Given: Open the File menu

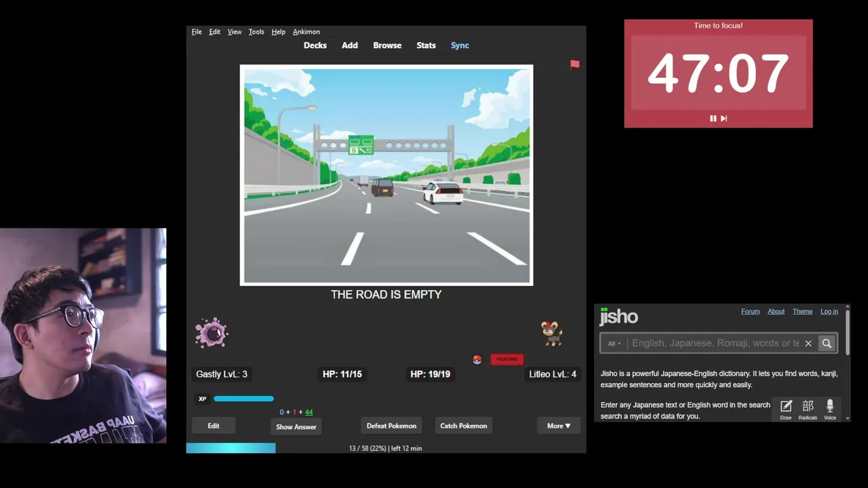Looking at the screenshot, I should pyautogui.click(x=197, y=32).
